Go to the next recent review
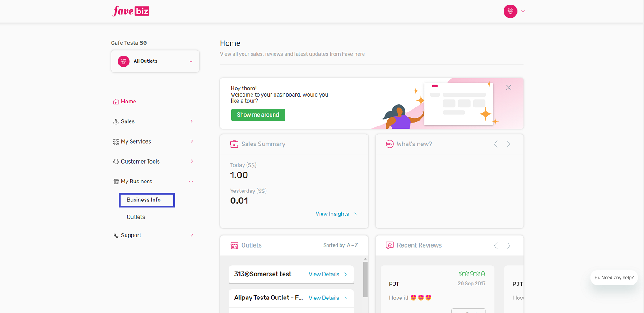The image size is (644, 313). 509,245
